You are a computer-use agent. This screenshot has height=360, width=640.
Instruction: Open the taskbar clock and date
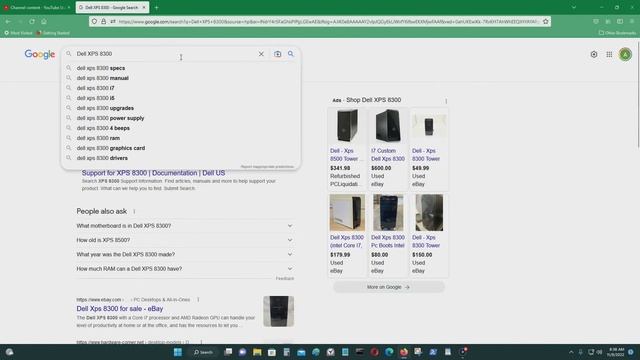coord(616,352)
